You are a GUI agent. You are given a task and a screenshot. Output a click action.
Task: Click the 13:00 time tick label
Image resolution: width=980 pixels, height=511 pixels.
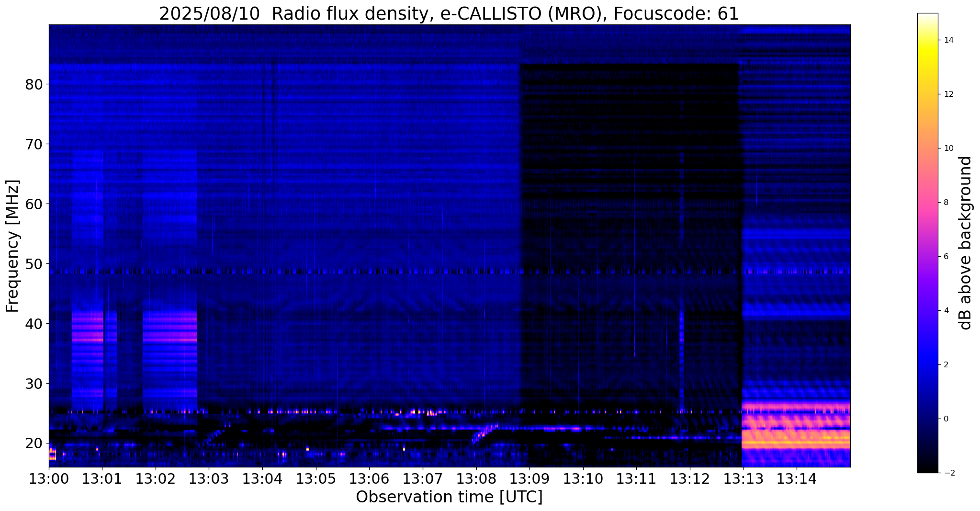point(49,479)
